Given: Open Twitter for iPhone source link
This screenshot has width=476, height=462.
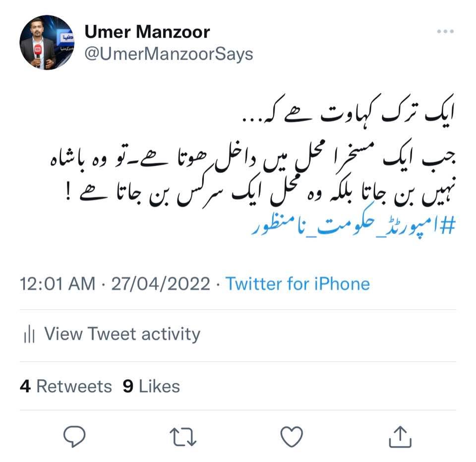Looking at the screenshot, I should (x=297, y=284).
